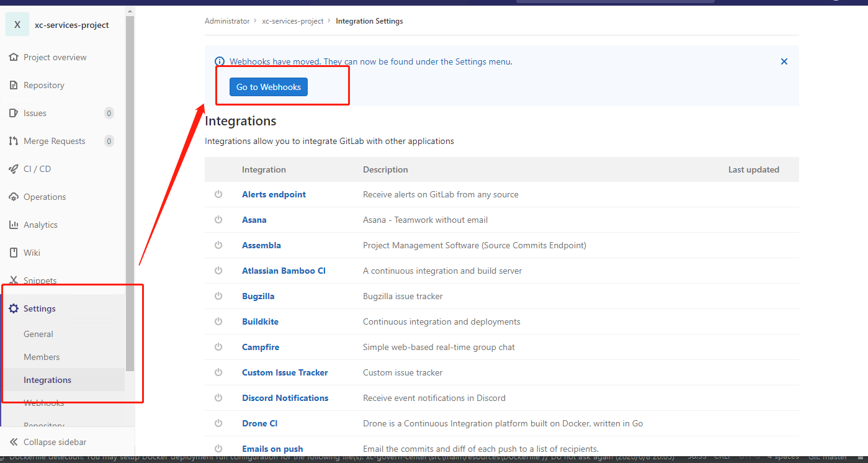Open the Bugzilla integration link
868x463 pixels.
pos(258,296)
